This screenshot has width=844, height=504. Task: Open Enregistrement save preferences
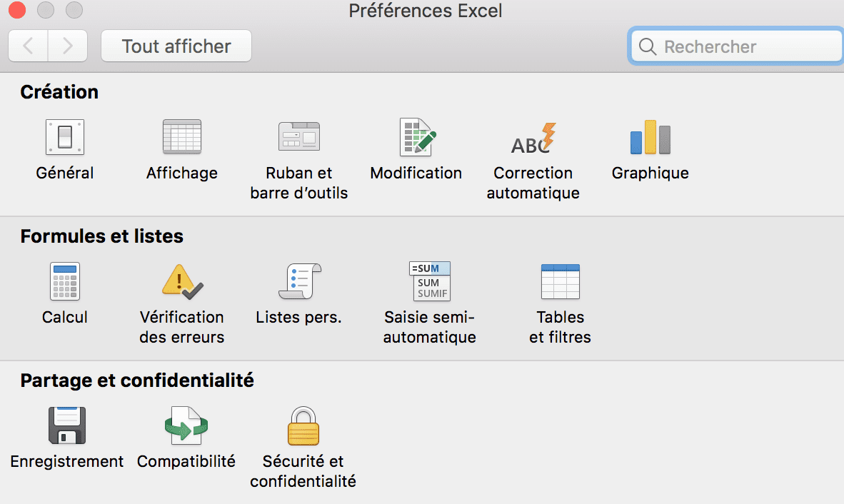point(67,425)
